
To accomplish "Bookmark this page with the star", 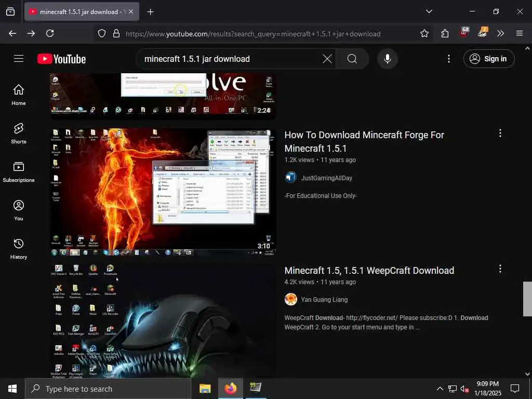I will (x=424, y=33).
